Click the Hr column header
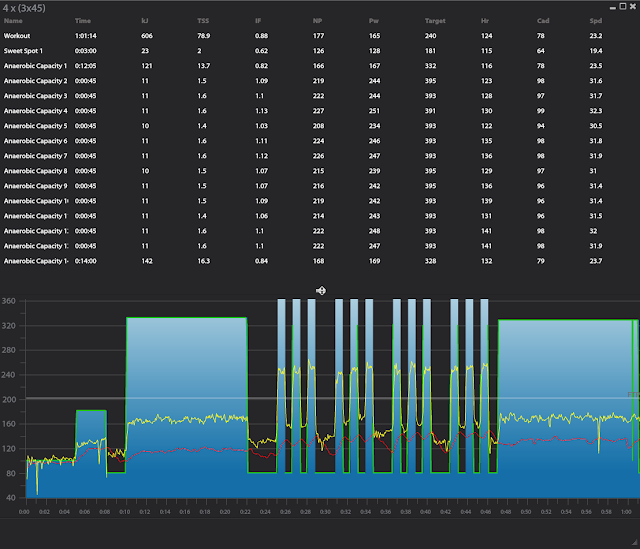Image resolution: width=640 pixels, height=549 pixels. tap(484, 20)
